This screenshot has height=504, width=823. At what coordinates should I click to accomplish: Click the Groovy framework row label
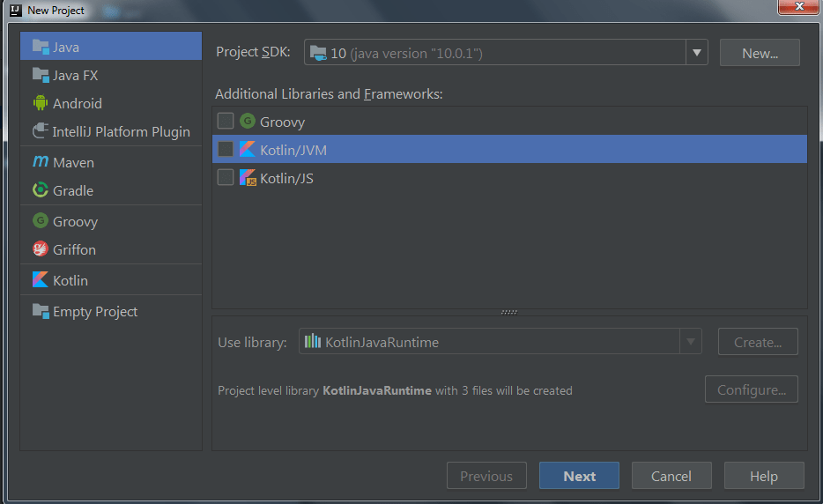click(x=282, y=122)
